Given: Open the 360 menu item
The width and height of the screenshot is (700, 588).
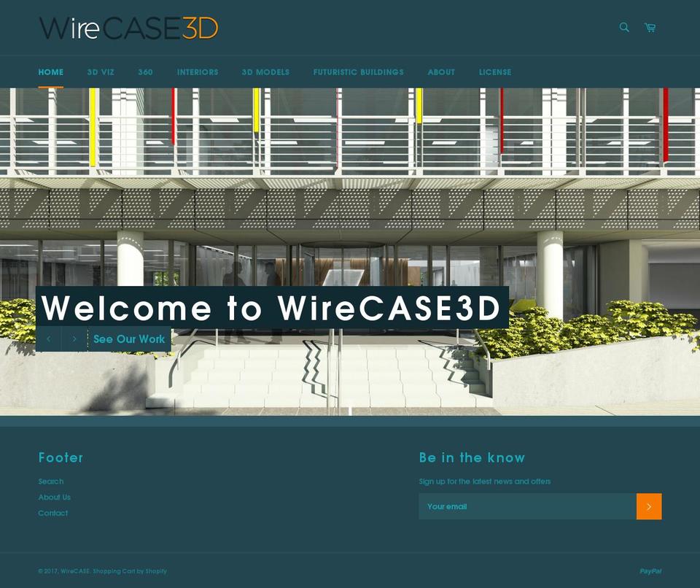Looking at the screenshot, I should point(145,72).
